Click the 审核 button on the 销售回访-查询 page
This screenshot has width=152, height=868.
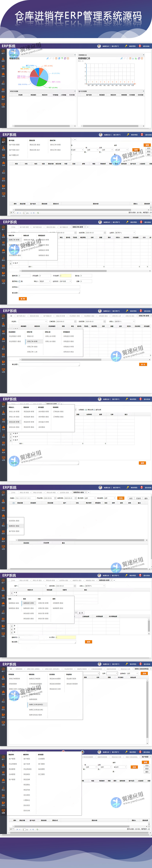coord(131,498)
